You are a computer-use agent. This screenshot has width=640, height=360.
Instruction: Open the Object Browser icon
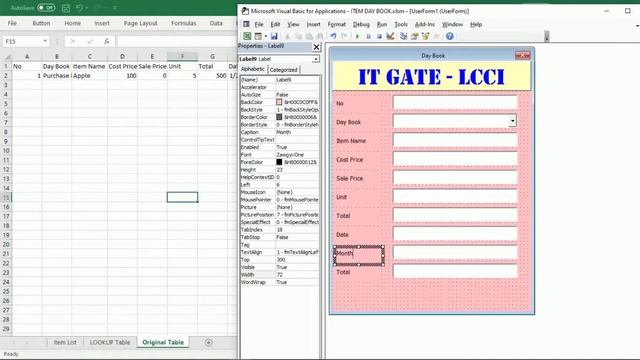[425, 36]
